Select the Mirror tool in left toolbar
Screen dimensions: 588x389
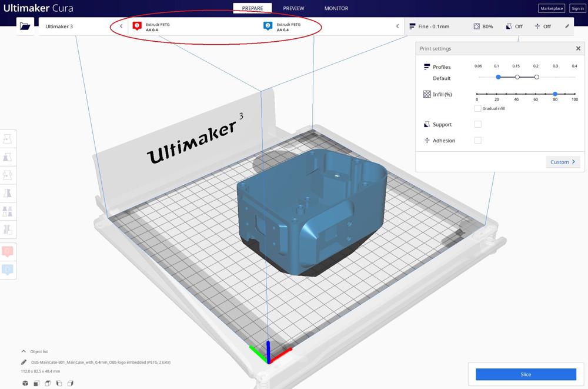(8, 193)
